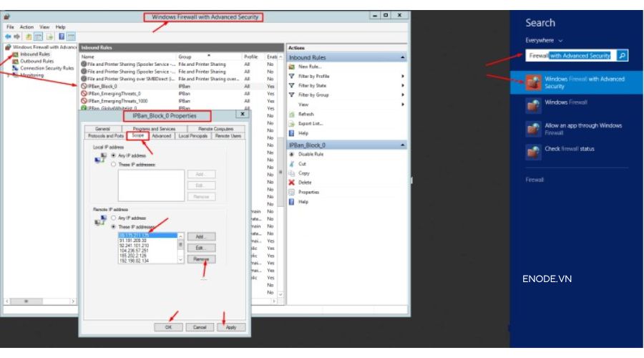Click the Export List icon
644x358 pixels.
(x=292, y=124)
